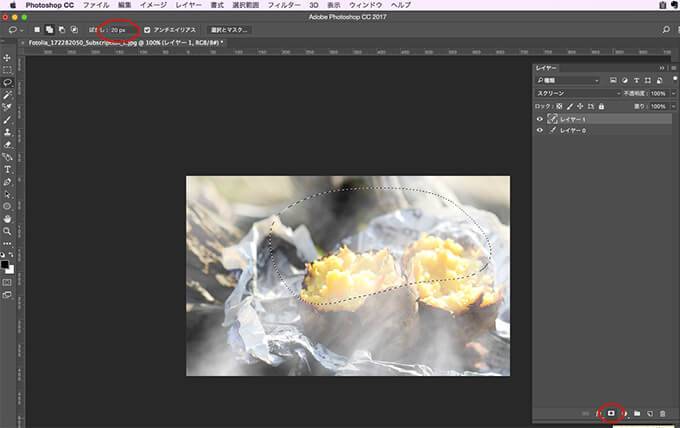Open the レイヤー menu in menu bar
The width and height of the screenshot is (680, 428).
click(189, 5)
